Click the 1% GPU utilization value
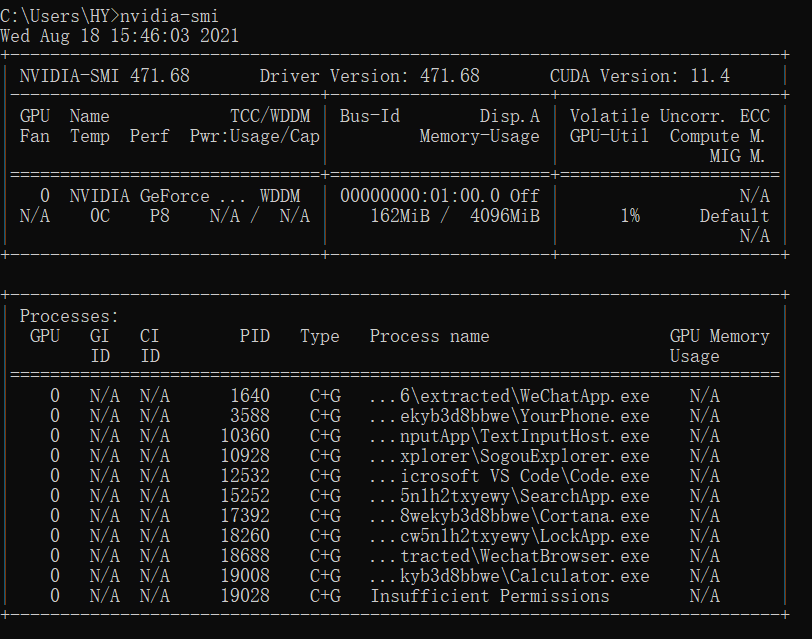The height and width of the screenshot is (639, 812). (630, 216)
